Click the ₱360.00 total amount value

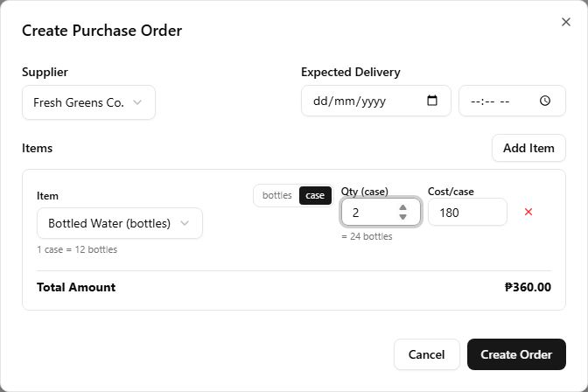[528, 287]
